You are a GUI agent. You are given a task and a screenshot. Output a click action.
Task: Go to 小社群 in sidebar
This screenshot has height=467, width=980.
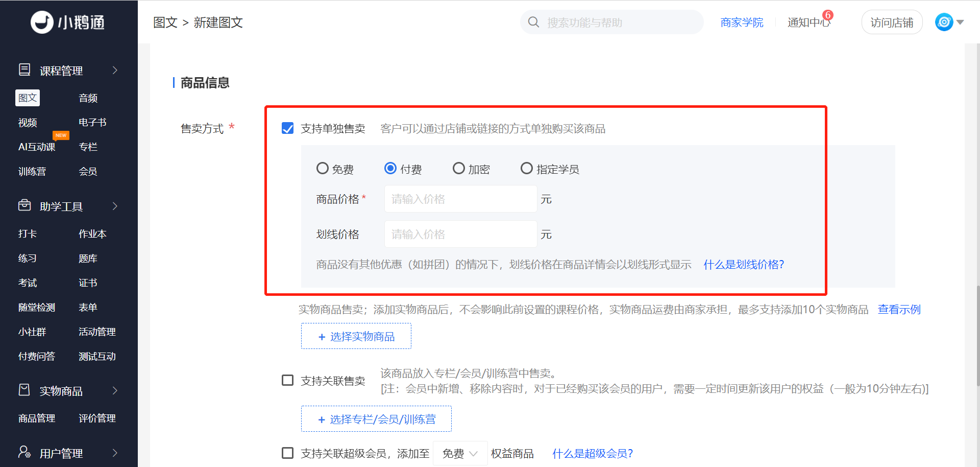[x=32, y=332]
